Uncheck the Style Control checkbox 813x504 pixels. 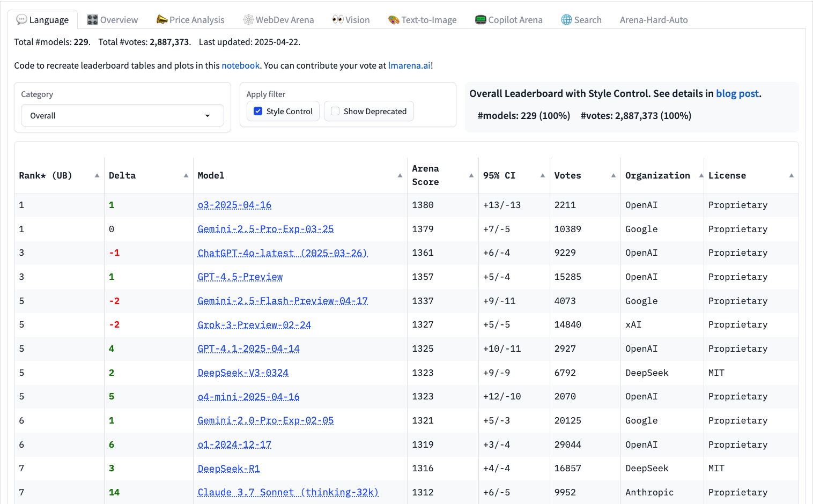pos(258,111)
